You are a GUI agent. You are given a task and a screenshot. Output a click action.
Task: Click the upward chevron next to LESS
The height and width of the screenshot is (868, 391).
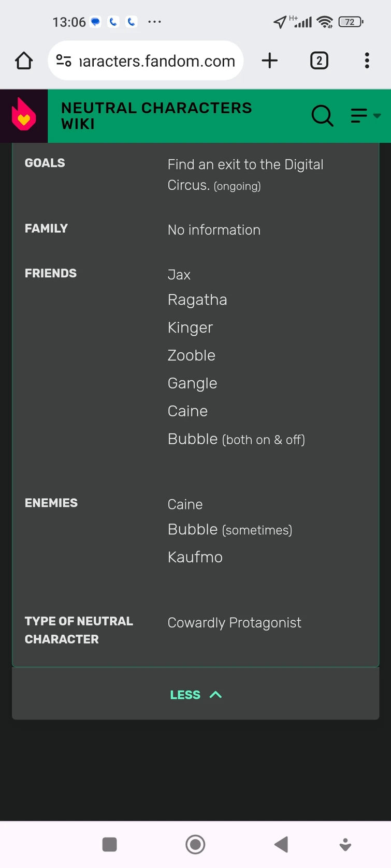[x=216, y=694]
